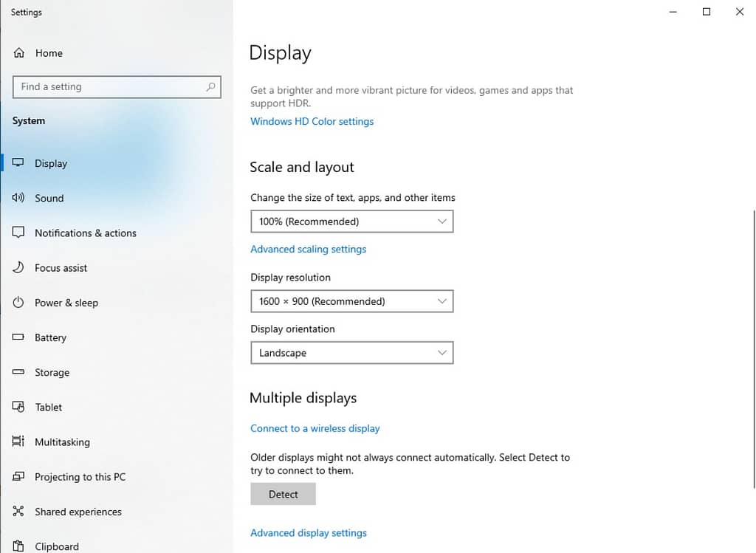This screenshot has height=553, width=756.
Task: Click the Detect button
Action: coord(283,494)
